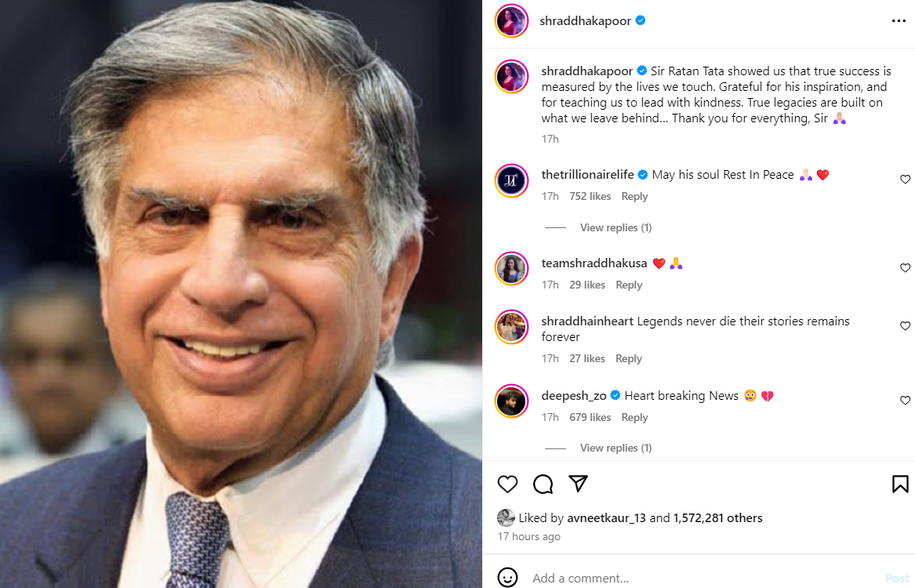Expand replies under thetrillionairelife's comment

615,227
